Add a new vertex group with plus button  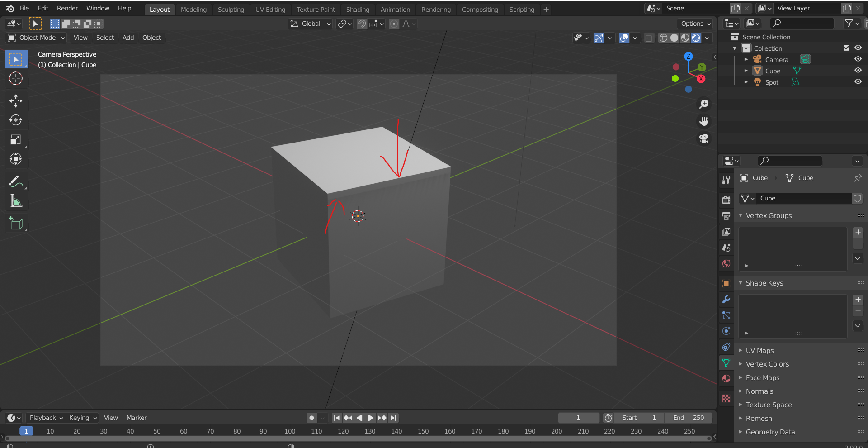(x=858, y=232)
